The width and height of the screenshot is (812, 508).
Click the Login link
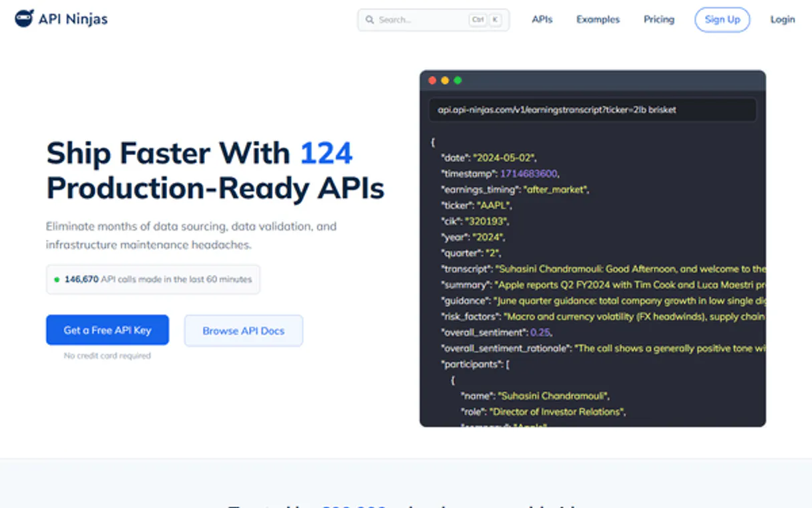pyautogui.click(x=782, y=19)
